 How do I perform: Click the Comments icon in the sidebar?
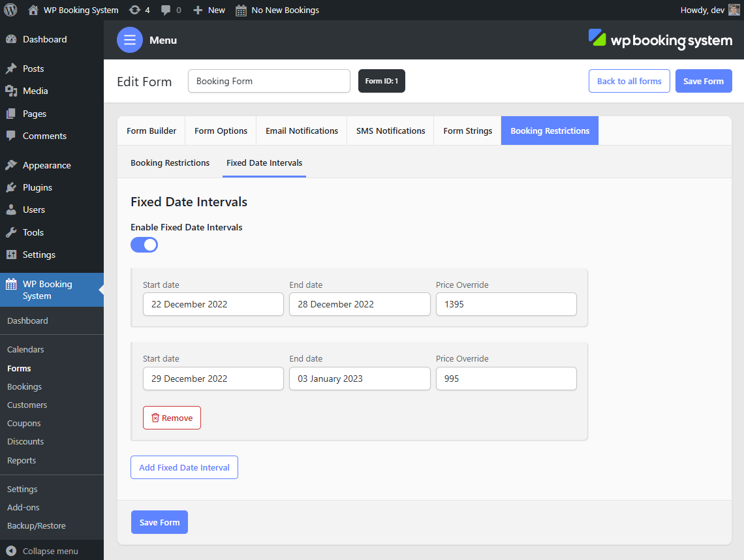tap(11, 136)
